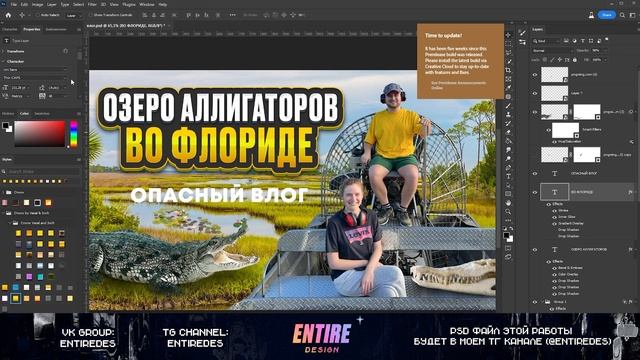Viewport: 640px width, 360px height.
Task: Collapse the Transform section in Properties
Action: coord(4,51)
